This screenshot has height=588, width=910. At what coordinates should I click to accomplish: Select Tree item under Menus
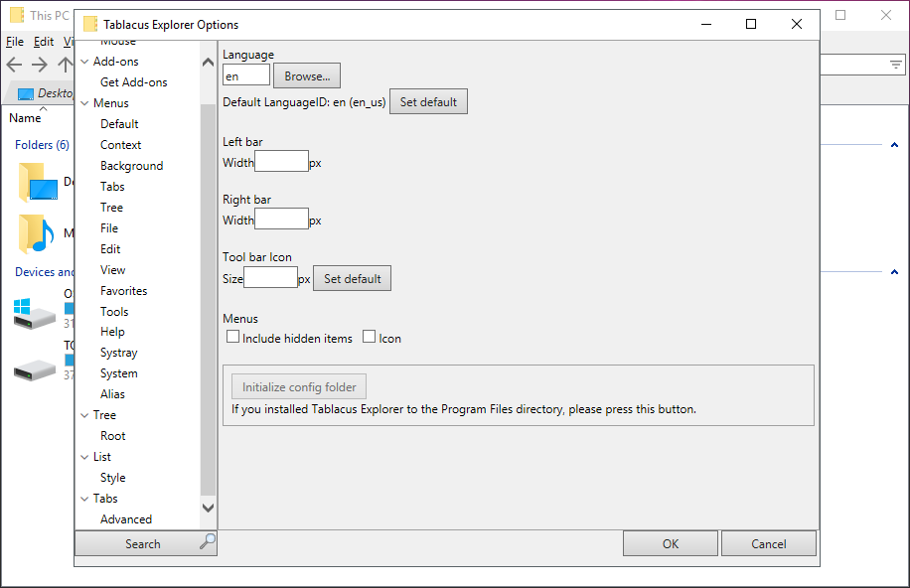click(111, 208)
